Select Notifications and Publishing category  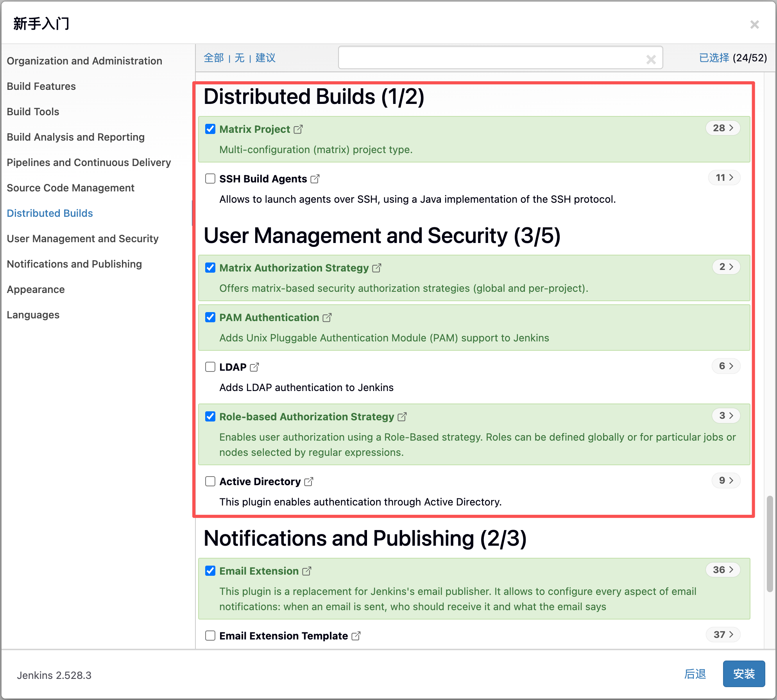click(74, 264)
